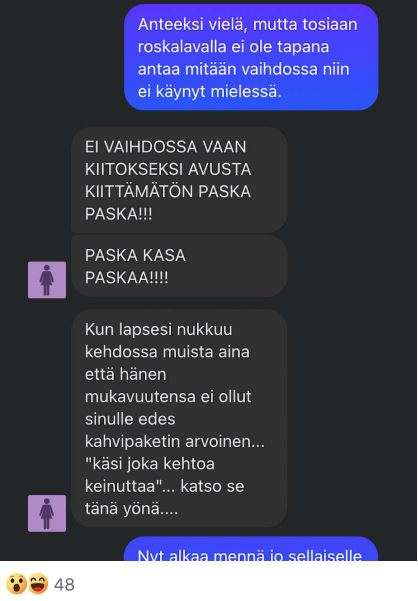Tap the partially visible "Nyt alkaa mennä" message
Screen dimensions: 418x601
(x=251, y=549)
